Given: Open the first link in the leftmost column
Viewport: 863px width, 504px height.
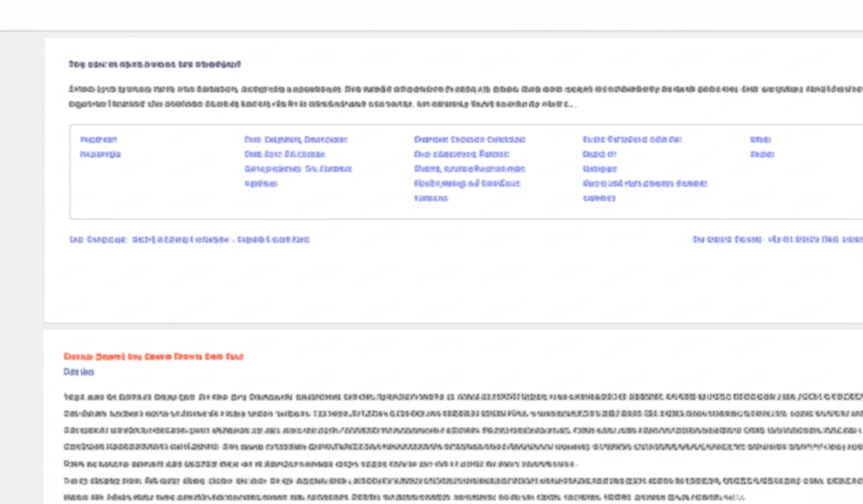Looking at the screenshot, I should pyautogui.click(x=99, y=140).
